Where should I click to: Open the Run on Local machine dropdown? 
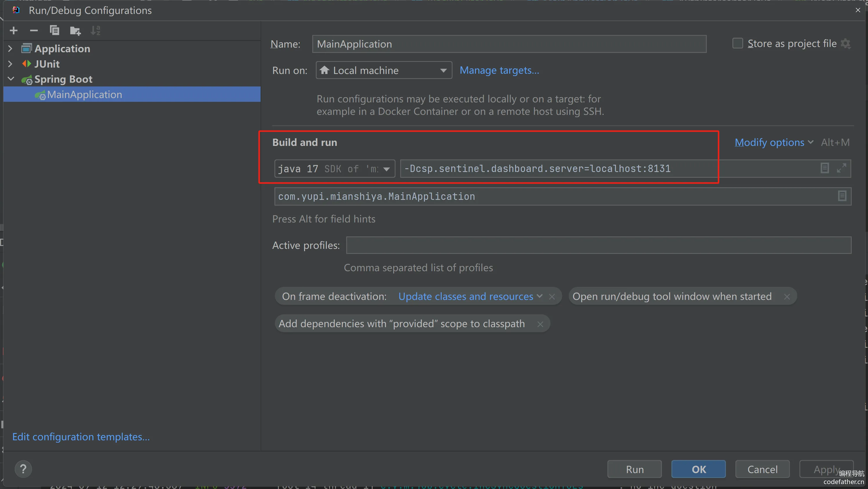coord(384,70)
